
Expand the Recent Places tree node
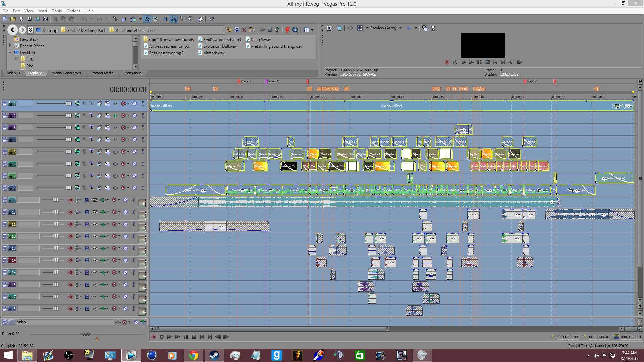(x=10, y=46)
